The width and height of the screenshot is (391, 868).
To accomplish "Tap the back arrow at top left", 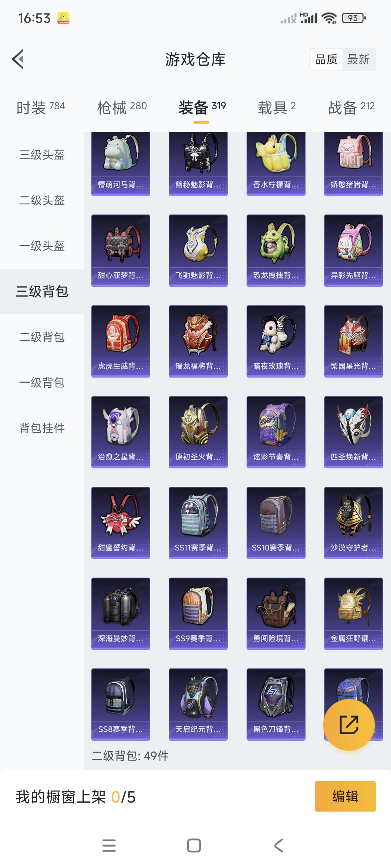I will pos(18,59).
